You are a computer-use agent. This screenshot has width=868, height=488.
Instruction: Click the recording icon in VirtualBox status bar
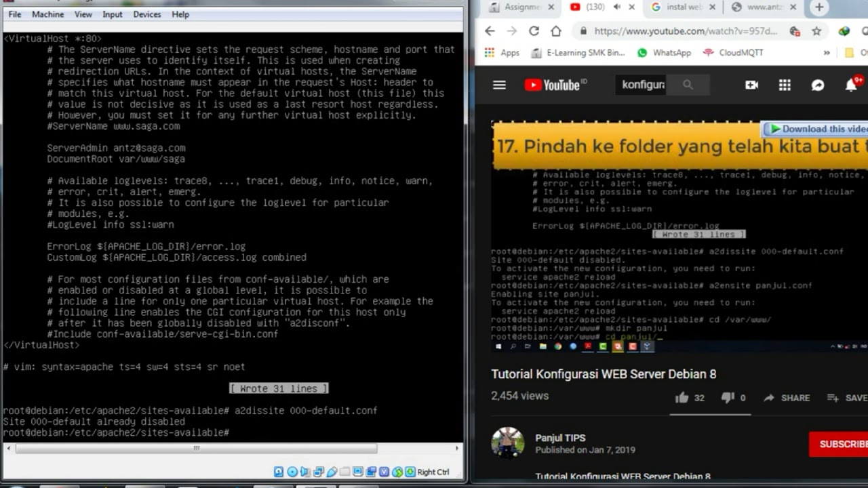click(371, 472)
